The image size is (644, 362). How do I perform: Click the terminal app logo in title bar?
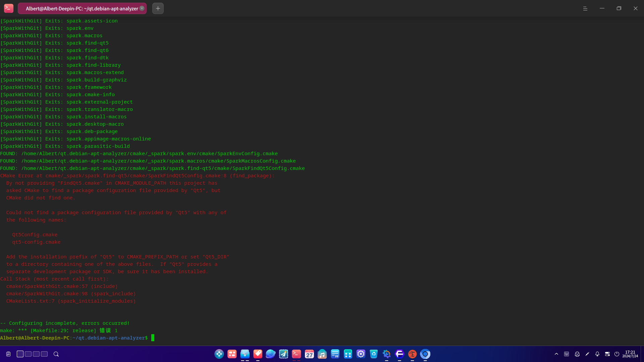point(9,8)
